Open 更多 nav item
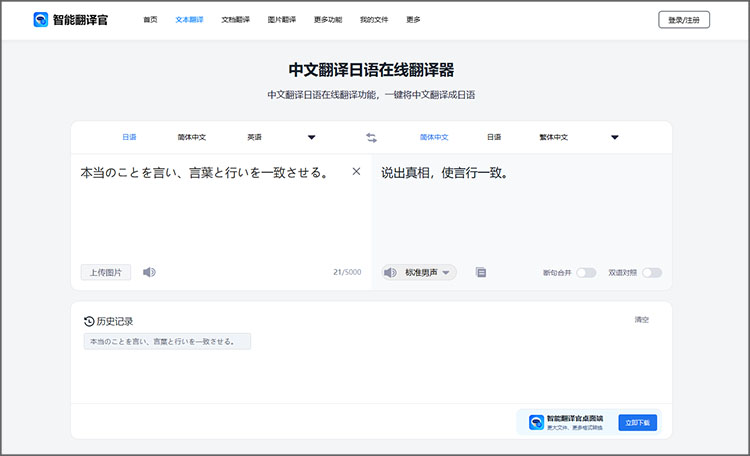The width and height of the screenshot is (750, 456). tap(413, 20)
